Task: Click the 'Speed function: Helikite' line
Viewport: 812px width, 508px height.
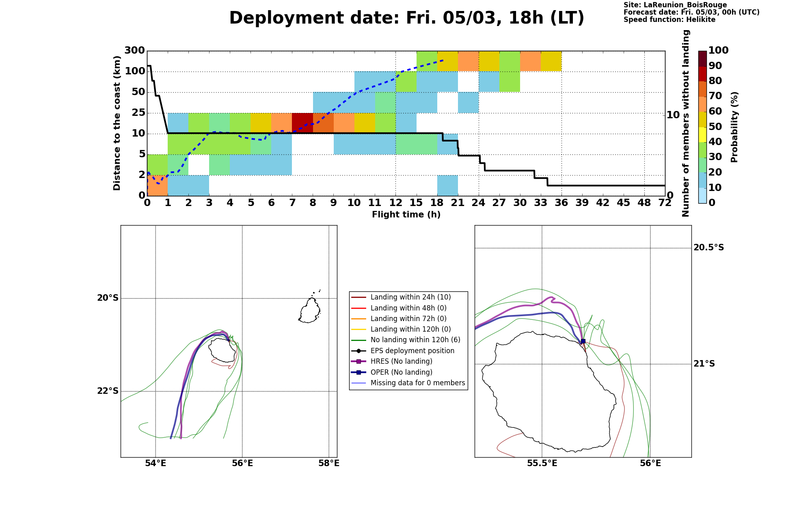Action: point(669,20)
